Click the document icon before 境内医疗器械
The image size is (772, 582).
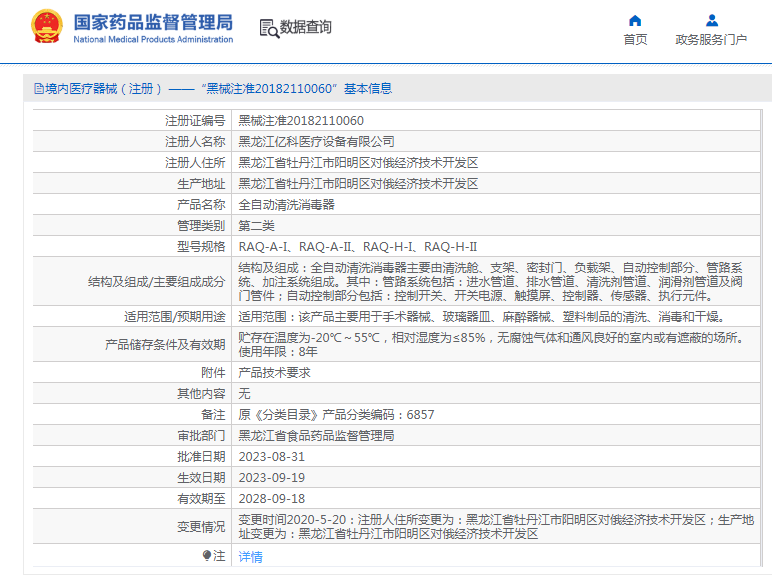38,89
